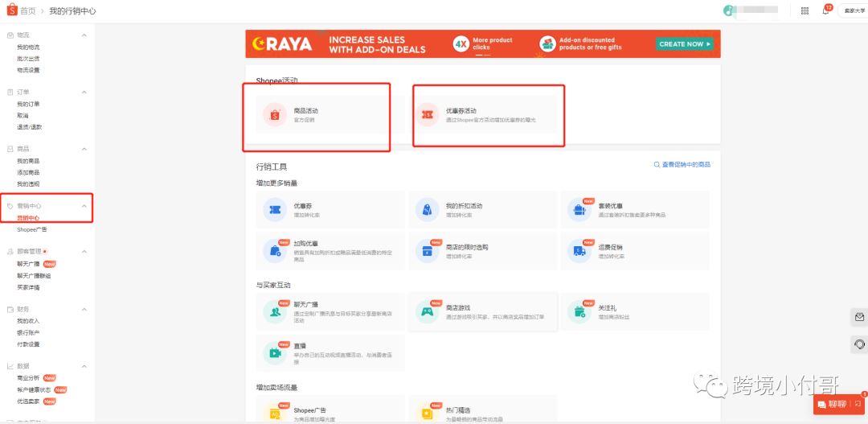Click CREATE NOW on the Raya banner
868x424 pixels.
point(685,43)
